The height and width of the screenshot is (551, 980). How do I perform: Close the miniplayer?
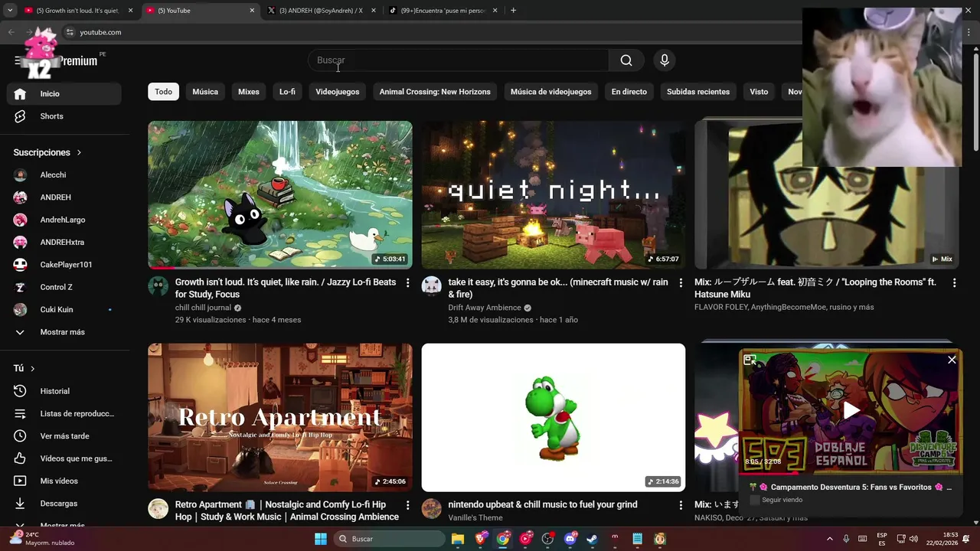952,360
